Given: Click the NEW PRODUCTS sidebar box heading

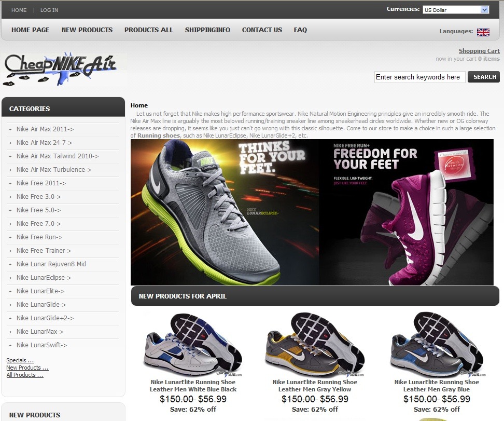Looking at the screenshot, I should pos(35,415).
